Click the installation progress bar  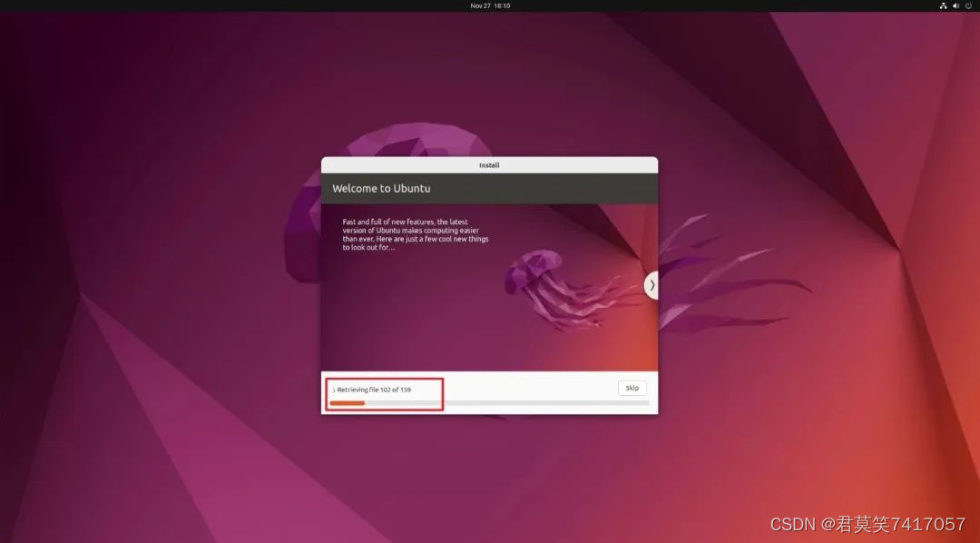click(489, 403)
